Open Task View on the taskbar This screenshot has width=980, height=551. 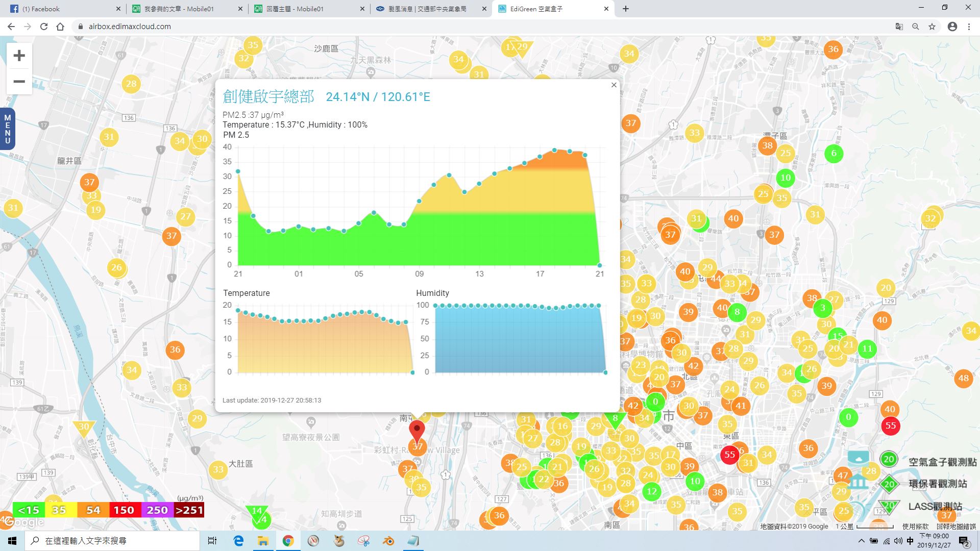tap(212, 541)
